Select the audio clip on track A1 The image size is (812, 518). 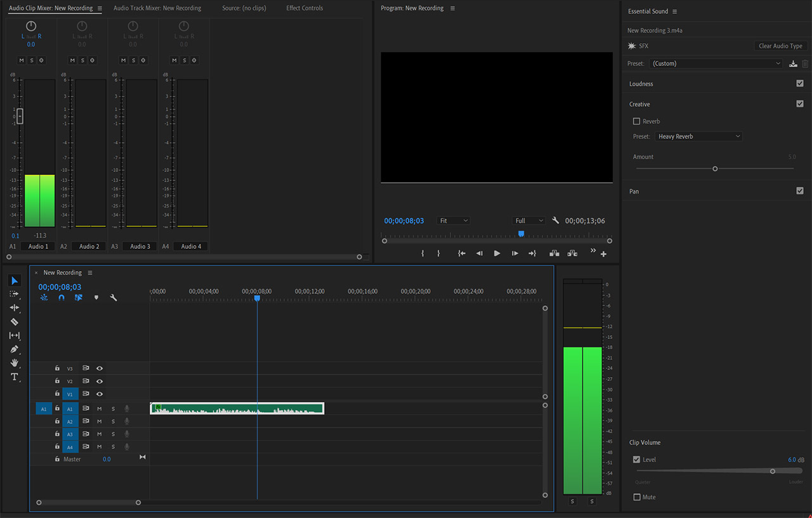point(237,408)
